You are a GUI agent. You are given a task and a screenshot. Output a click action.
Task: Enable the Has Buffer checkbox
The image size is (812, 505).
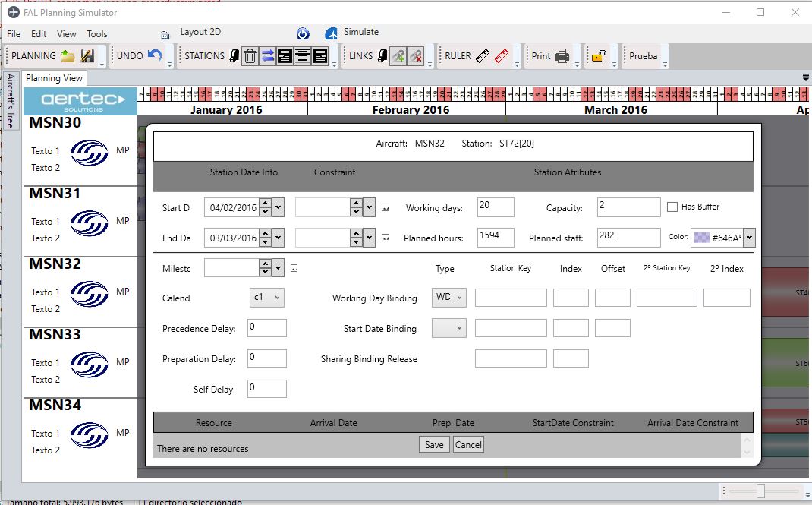click(x=672, y=207)
